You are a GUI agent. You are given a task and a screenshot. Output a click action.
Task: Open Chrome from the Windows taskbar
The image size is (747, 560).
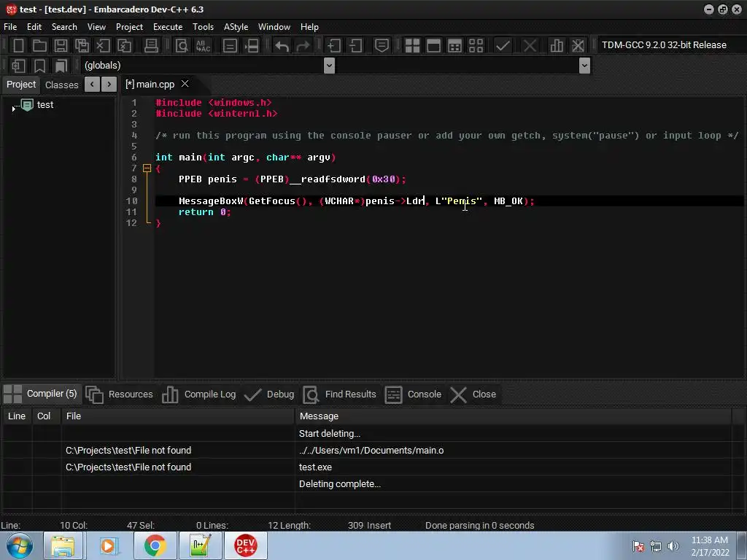[x=155, y=545]
